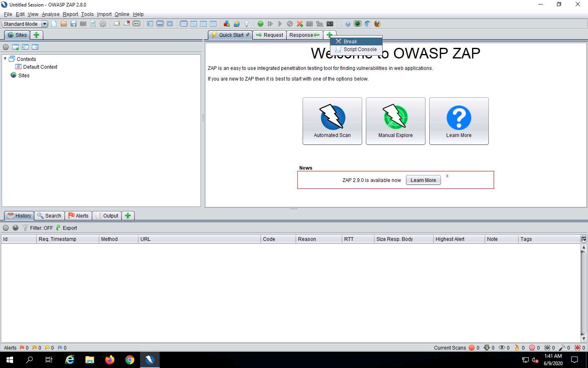Launch browser via the Firefox toolbar icon
This screenshot has height=368, width=588.
[377, 24]
